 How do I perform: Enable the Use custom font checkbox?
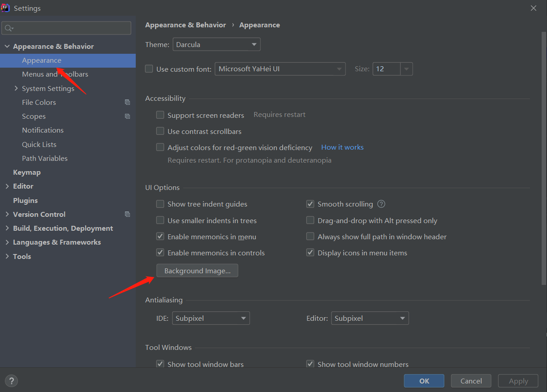click(149, 69)
